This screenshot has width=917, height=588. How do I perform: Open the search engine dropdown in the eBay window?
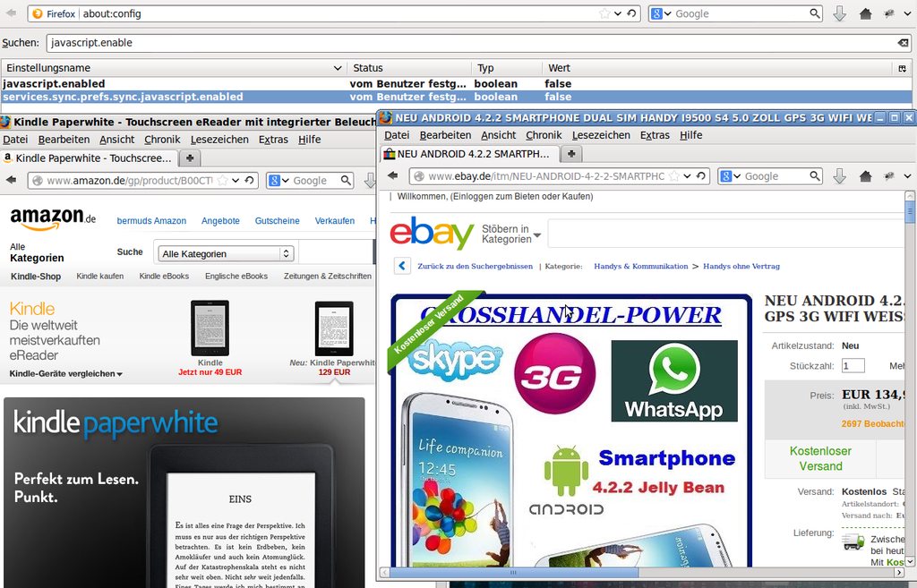pyautogui.click(x=737, y=176)
